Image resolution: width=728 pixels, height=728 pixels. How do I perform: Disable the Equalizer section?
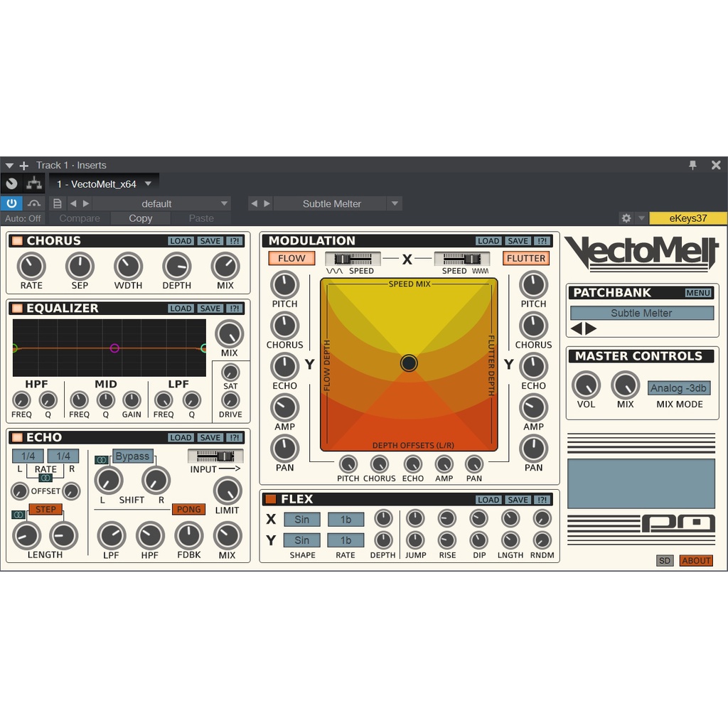tap(17, 309)
